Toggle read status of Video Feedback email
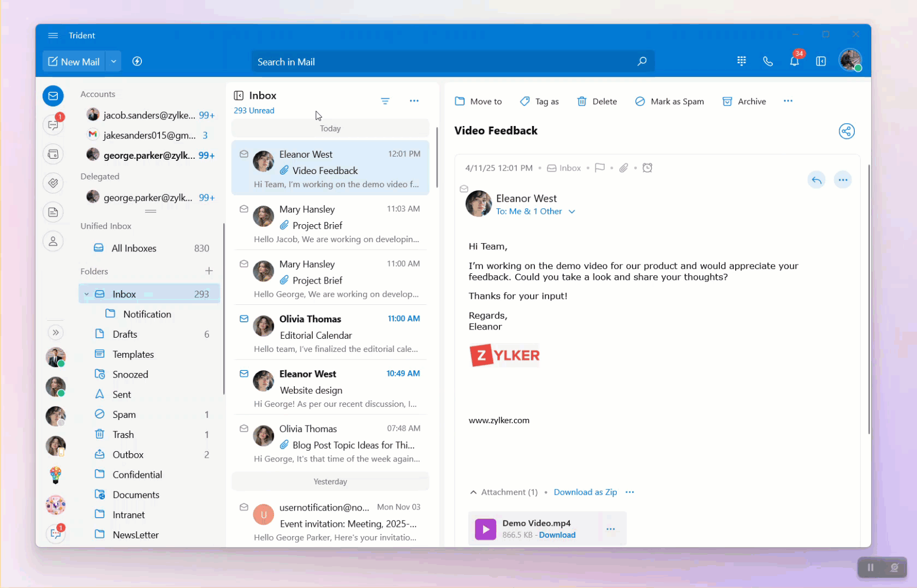Viewport: 917px width, 588px height. [x=244, y=154]
